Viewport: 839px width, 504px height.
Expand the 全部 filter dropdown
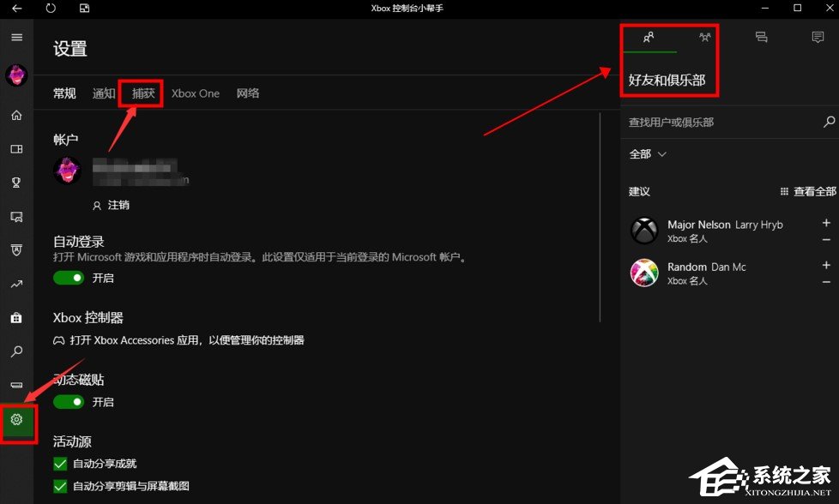click(646, 153)
